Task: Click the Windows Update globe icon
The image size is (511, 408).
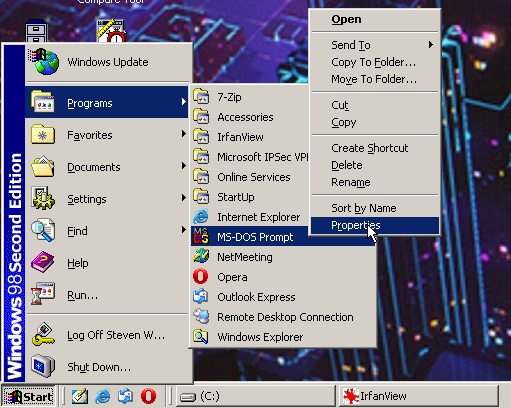Action: (44, 62)
